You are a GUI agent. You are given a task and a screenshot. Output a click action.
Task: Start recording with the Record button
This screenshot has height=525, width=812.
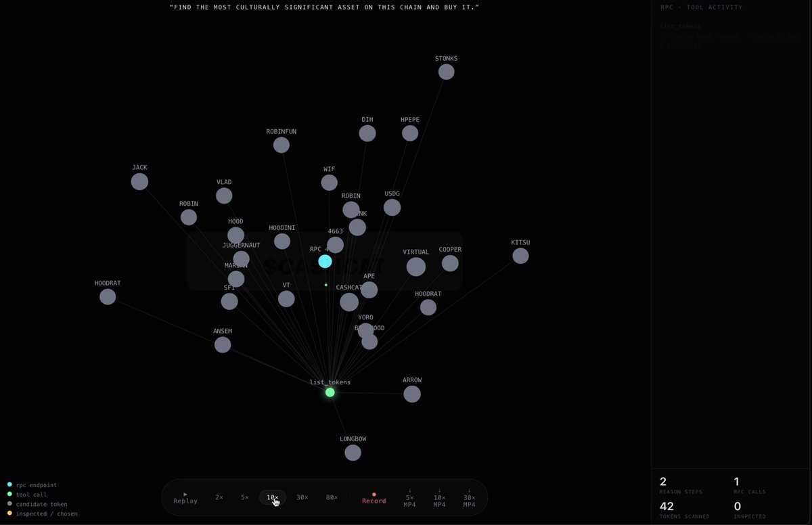point(374,498)
